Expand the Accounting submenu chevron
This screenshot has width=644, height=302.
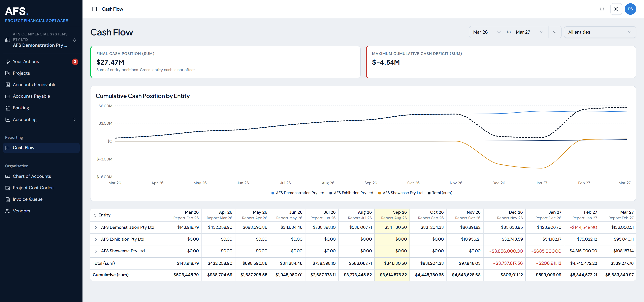pyautogui.click(x=74, y=120)
